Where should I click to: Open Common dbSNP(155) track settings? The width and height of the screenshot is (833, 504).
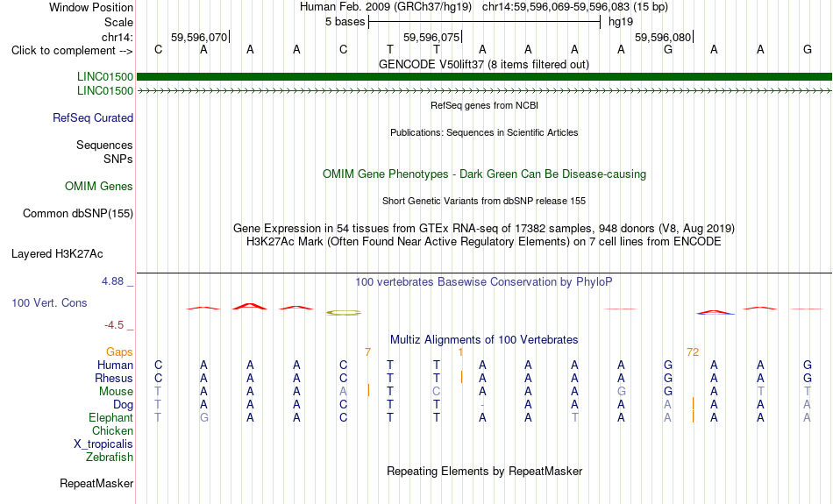tap(77, 214)
